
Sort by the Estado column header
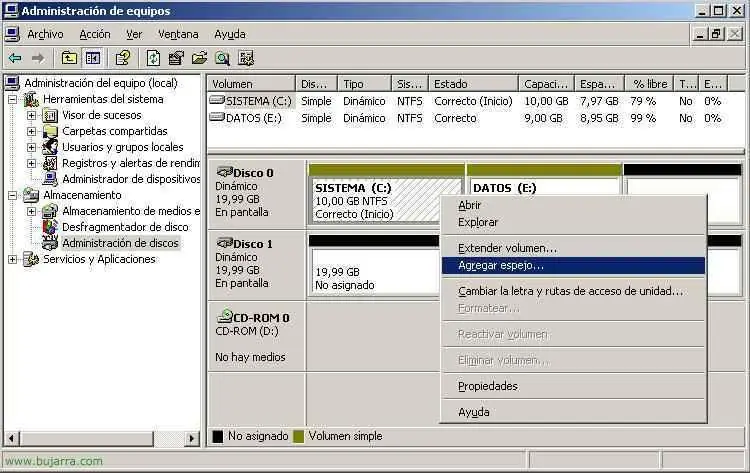(474, 84)
